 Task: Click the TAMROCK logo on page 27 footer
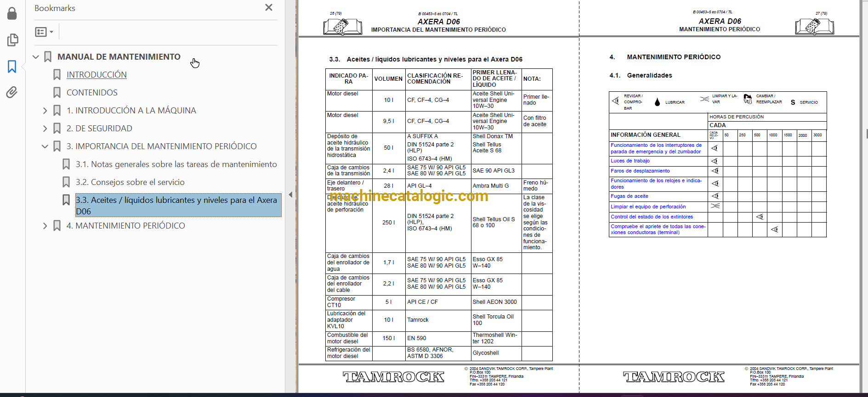[674, 377]
